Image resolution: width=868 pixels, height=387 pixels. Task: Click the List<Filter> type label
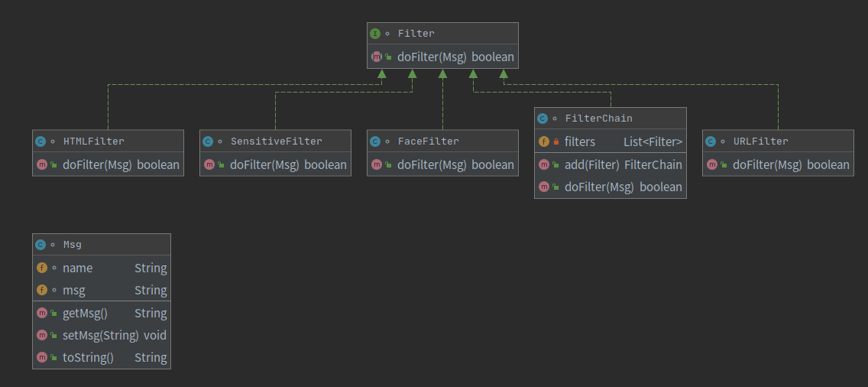(653, 142)
